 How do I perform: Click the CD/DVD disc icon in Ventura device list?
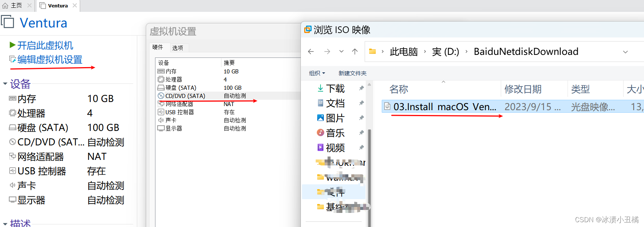(x=13, y=142)
